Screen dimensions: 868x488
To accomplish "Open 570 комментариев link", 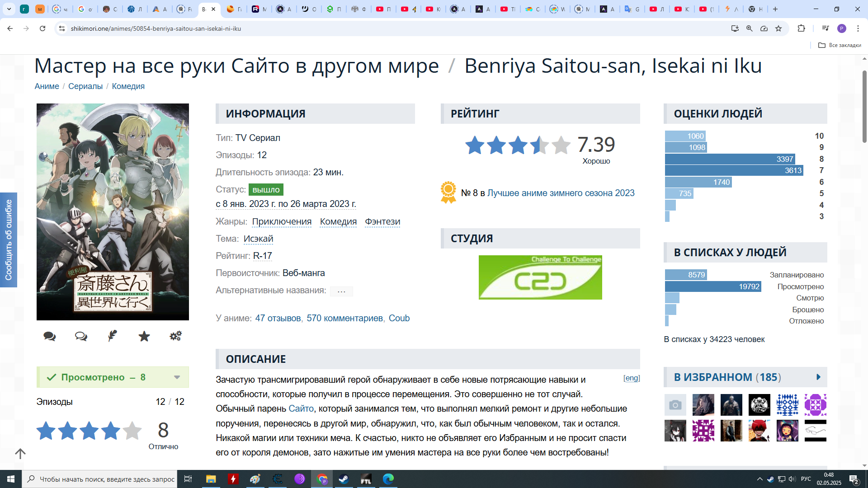I will pyautogui.click(x=345, y=318).
